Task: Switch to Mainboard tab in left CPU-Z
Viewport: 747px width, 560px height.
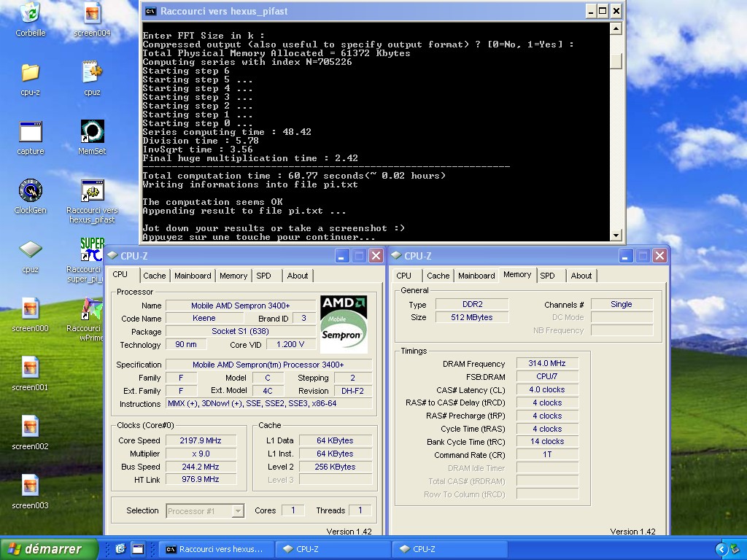Action: pyautogui.click(x=193, y=276)
